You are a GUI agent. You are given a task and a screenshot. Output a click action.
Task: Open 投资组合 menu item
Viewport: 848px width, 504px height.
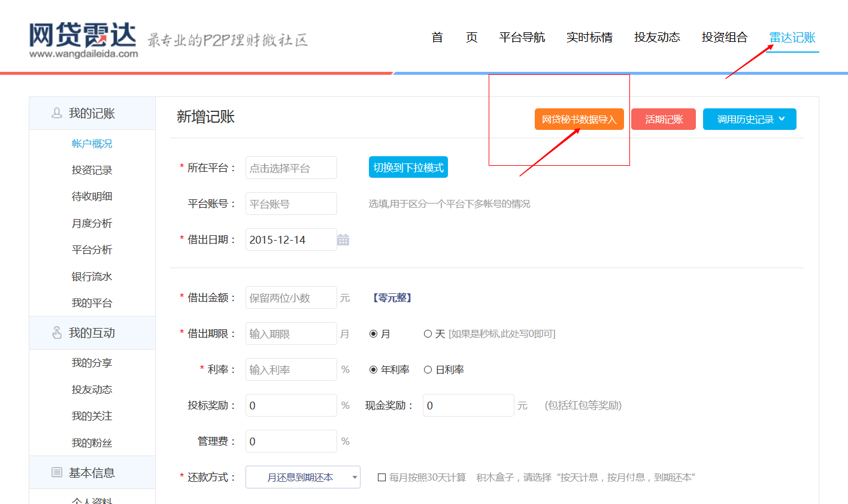725,37
